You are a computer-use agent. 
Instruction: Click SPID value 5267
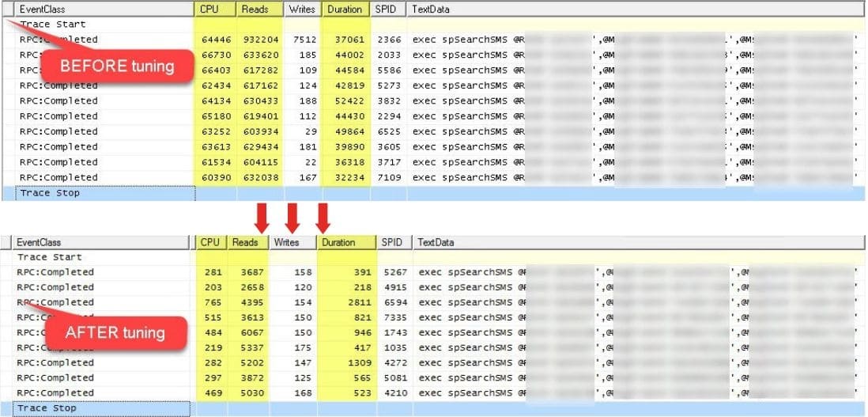[x=396, y=272]
